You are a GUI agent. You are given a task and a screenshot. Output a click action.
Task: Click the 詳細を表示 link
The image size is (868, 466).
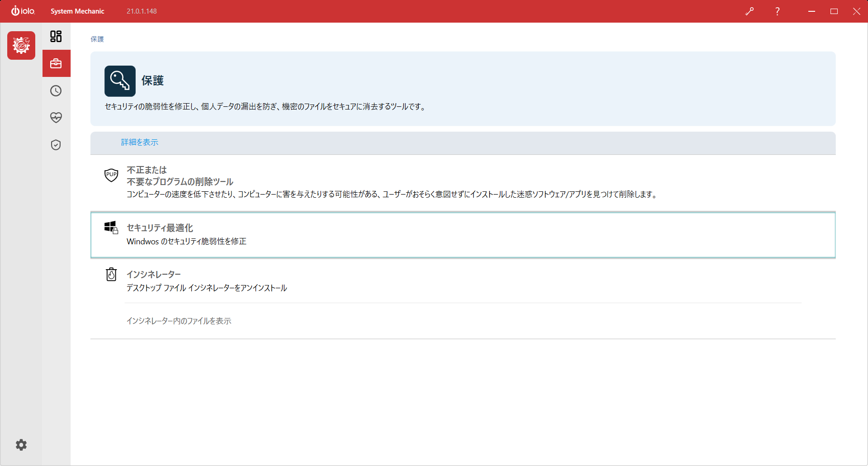click(140, 143)
